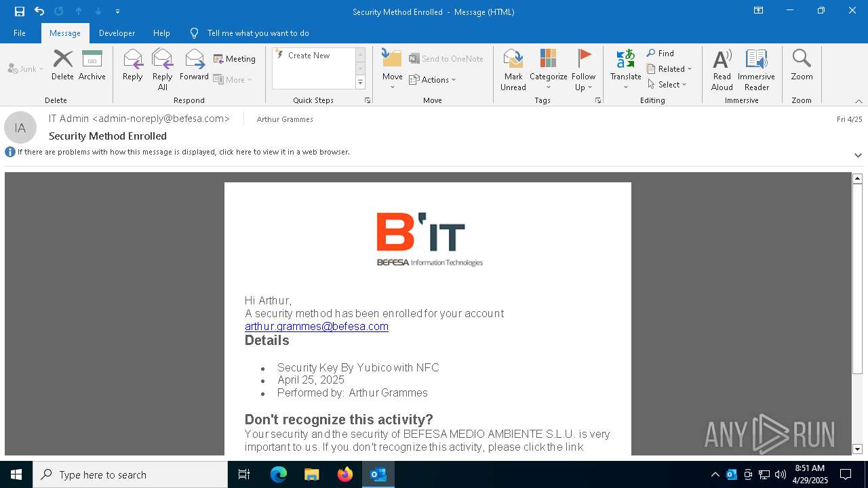
Task: Open the Junk dropdown
Action: pyautogui.click(x=26, y=68)
